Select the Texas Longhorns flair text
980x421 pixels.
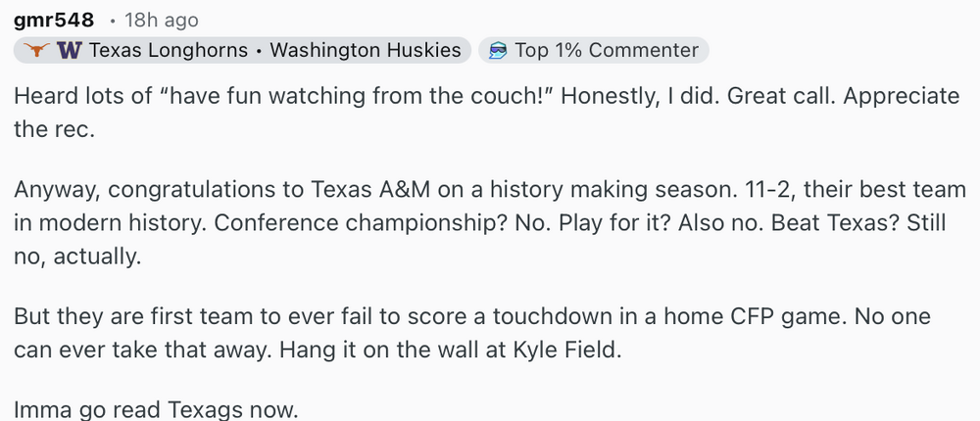click(x=168, y=51)
